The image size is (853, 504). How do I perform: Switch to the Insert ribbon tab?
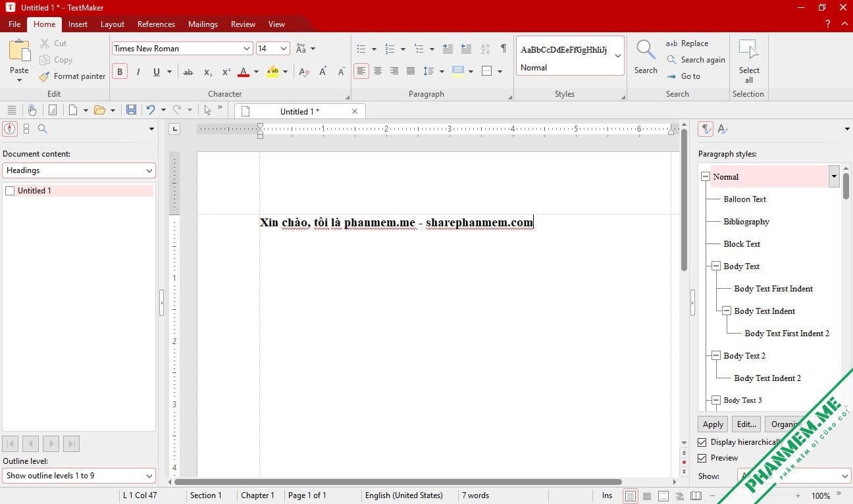(78, 24)
